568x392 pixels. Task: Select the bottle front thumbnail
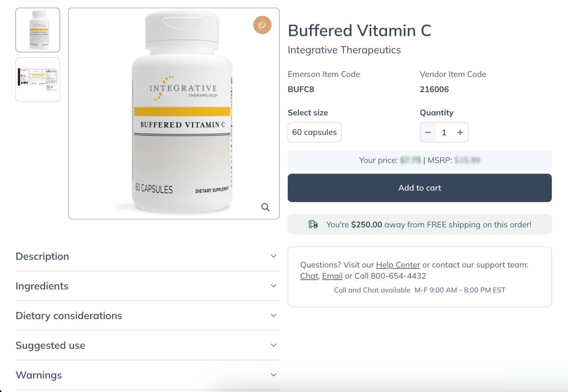[x=38, y=30]
